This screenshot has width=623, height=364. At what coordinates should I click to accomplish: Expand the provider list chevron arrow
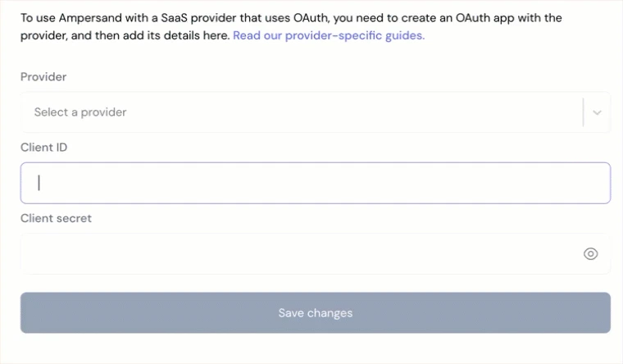tap(597, 113)
